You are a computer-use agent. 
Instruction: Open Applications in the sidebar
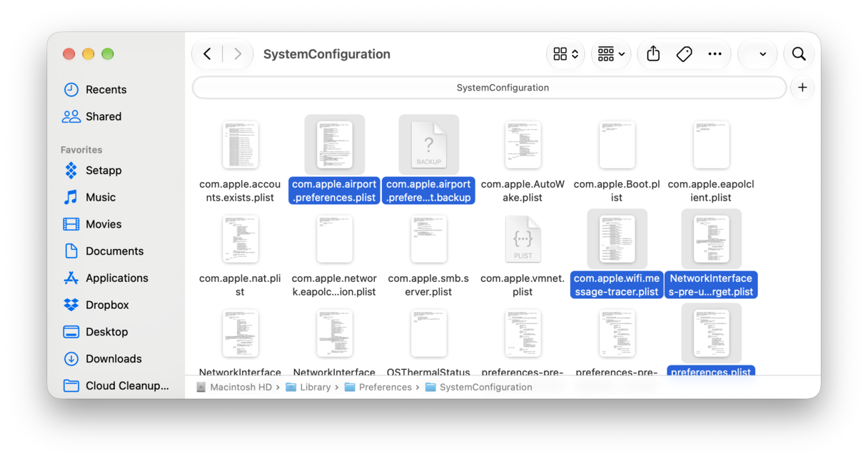pyautogui.click(x=117, y=278)
